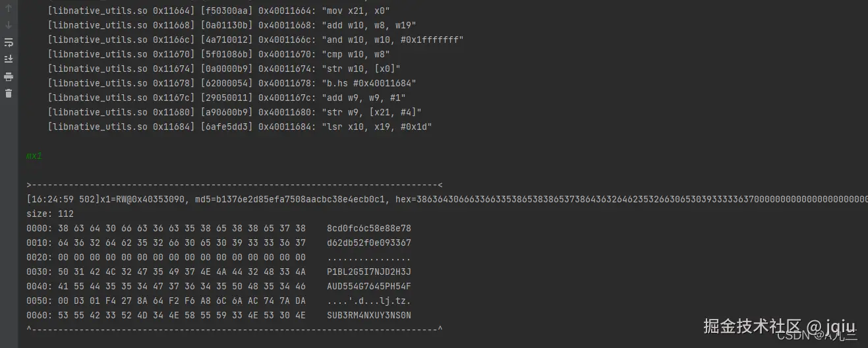Image resolution: width=868 pixels, height=348 pixels.
Task: Click the 掘金技术社区 @jqiu watermark
Action: [779, 326]
